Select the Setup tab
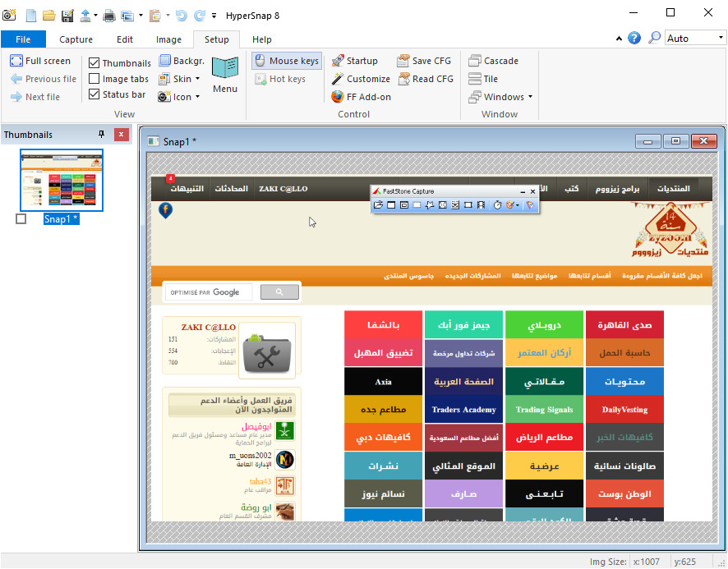The height and width of the screenshot is (569, 728). 216,39
